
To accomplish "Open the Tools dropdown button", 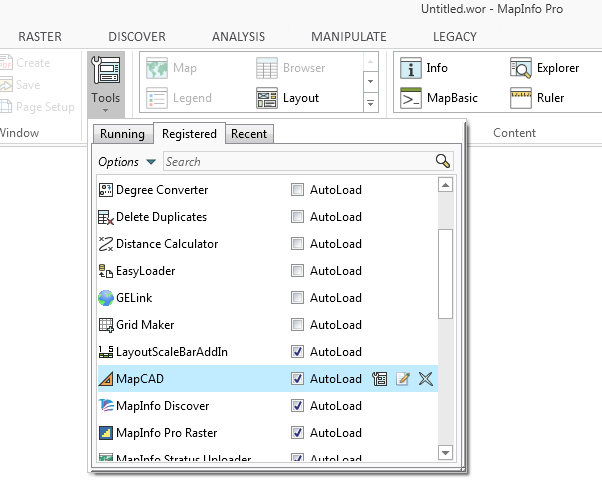I will click(x=106, y=84).
